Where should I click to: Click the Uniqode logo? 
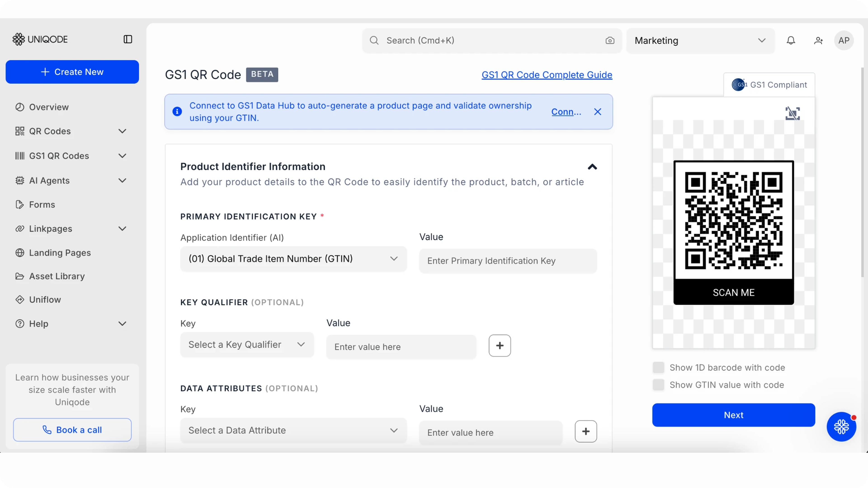point(40,39)
